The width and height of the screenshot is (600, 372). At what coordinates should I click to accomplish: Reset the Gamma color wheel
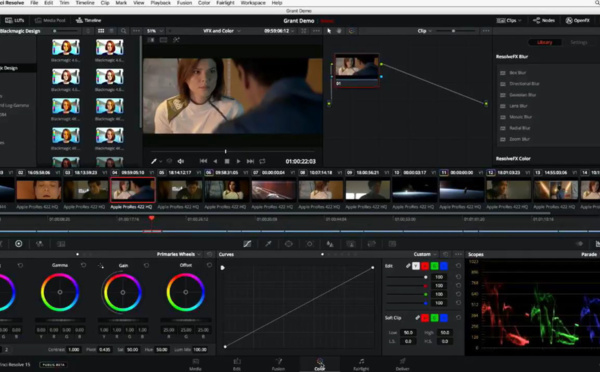pos(83,265)
